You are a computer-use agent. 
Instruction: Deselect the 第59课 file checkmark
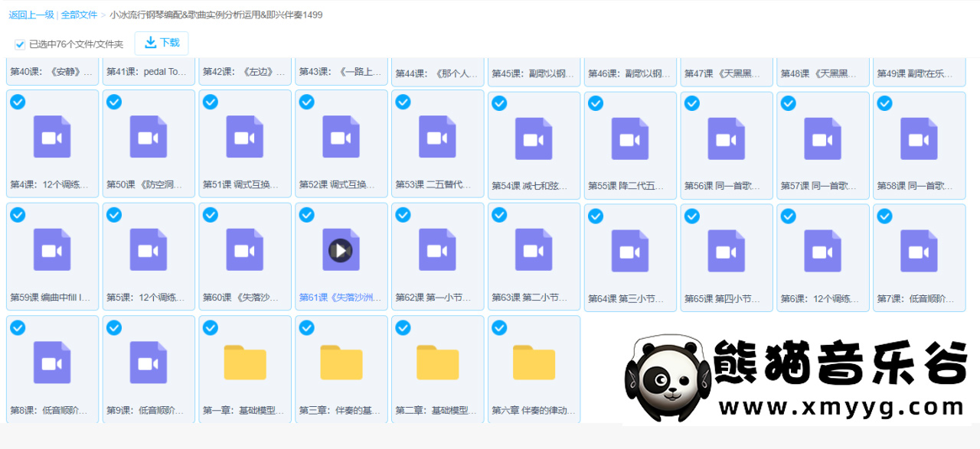pyautogui.click(x=18, y=215)
